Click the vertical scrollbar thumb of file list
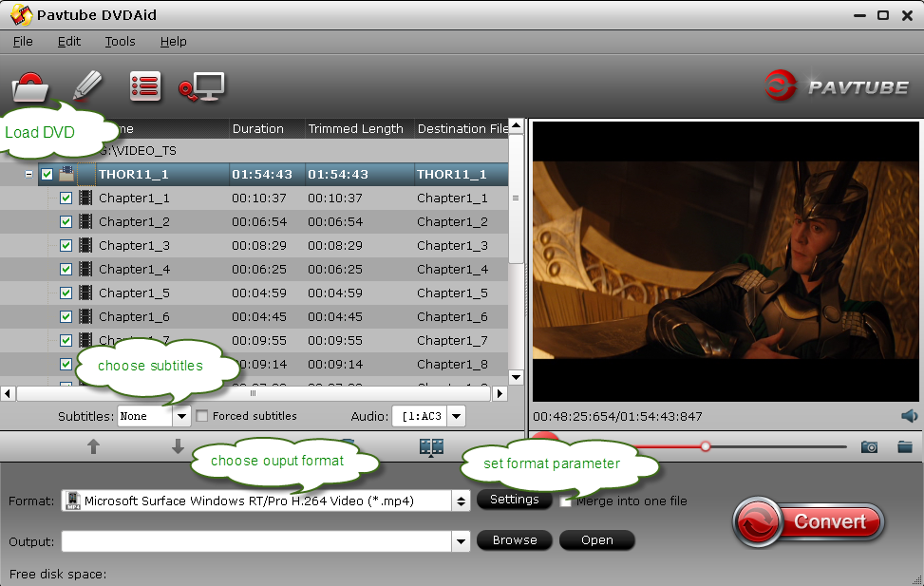This screenshot has width=924, height=586. [516, 198]
